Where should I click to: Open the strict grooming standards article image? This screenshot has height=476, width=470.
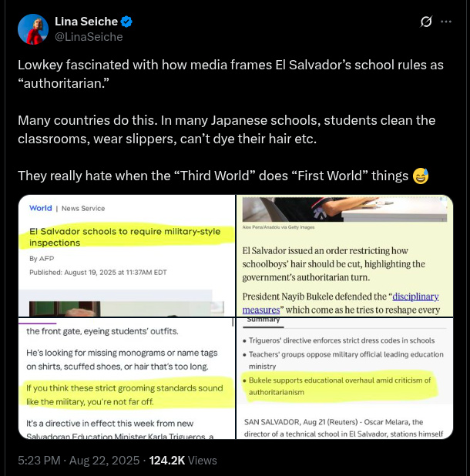pyautogui.click(x=126, y=378)
